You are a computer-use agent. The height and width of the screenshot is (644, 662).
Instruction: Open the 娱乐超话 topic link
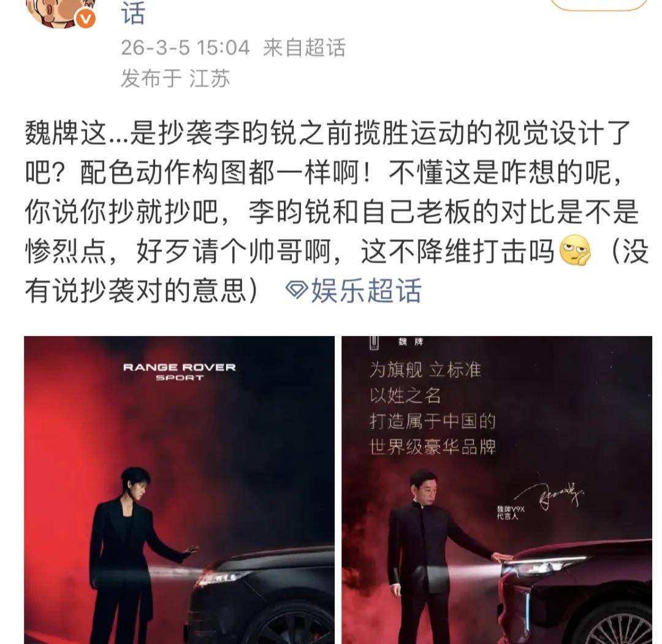coord(366,291)
